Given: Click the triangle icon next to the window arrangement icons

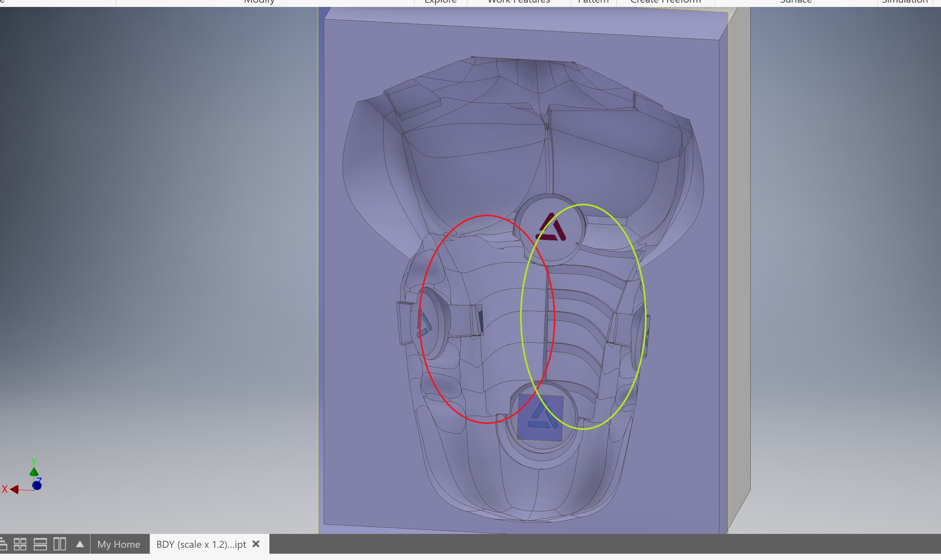Looking at the screenshot, I should point(80,544).
